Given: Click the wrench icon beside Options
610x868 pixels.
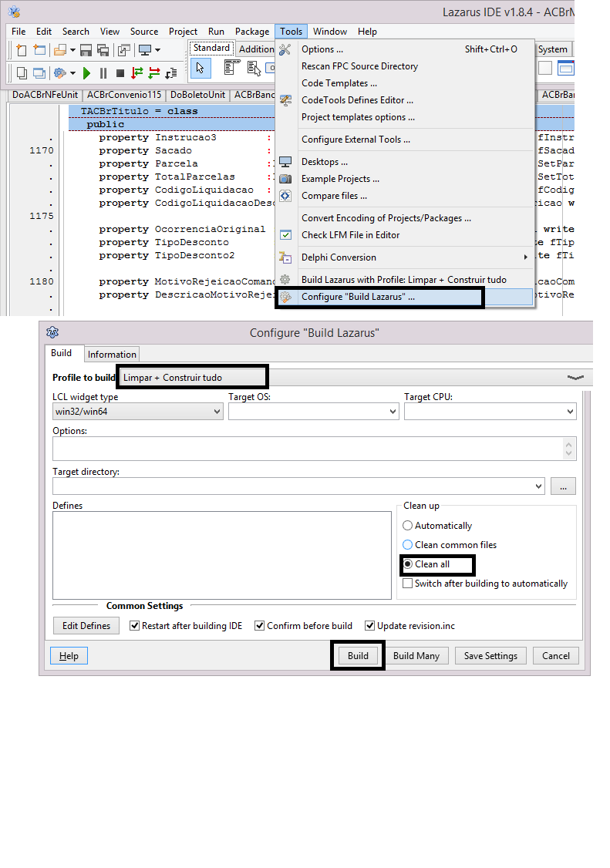Looking at the screenshot, I should [x=285, y=50].
